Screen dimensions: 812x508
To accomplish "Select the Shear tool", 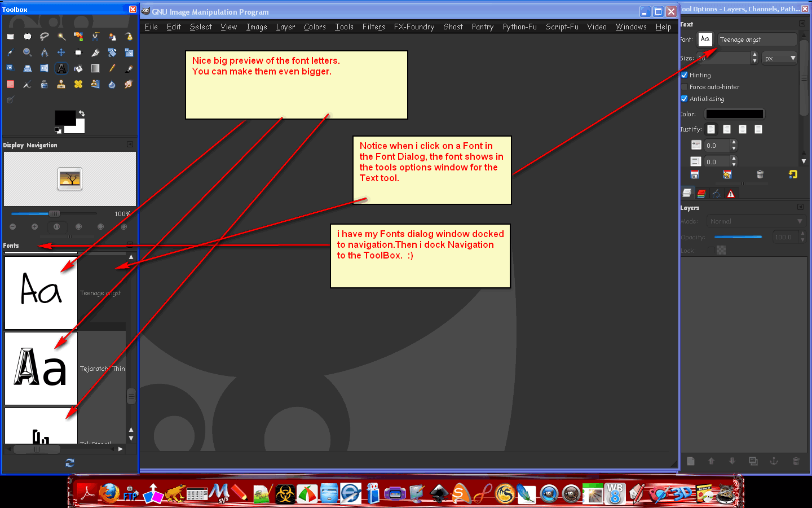I will (x=11, y=68).
